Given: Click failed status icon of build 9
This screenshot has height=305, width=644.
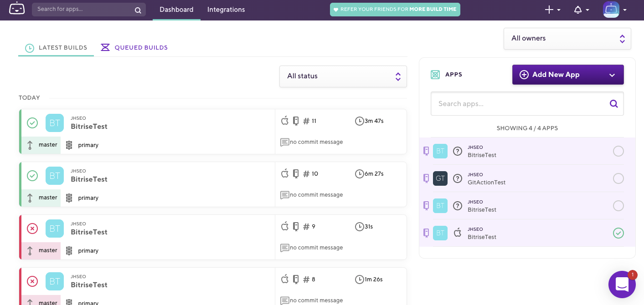Looking at the screenshot, I should (x=32, y=229).
